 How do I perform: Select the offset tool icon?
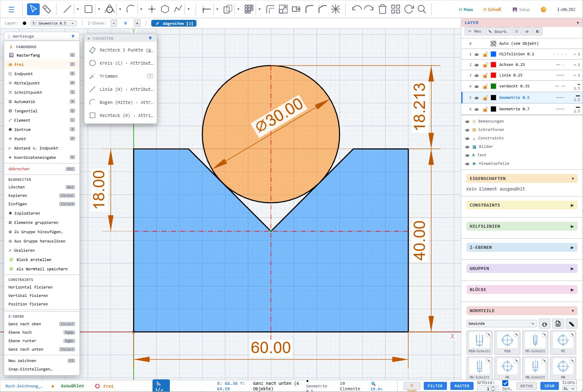270,9
